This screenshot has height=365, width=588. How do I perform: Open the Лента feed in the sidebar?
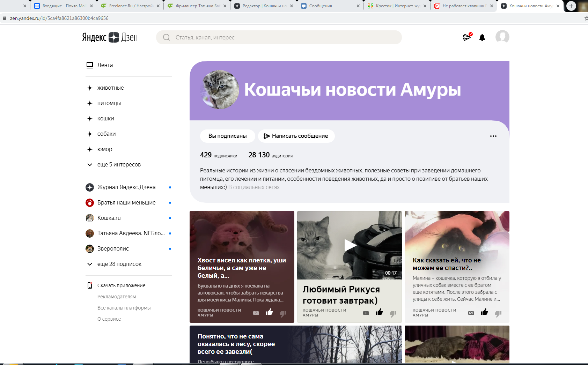click(x=105, y=65)
